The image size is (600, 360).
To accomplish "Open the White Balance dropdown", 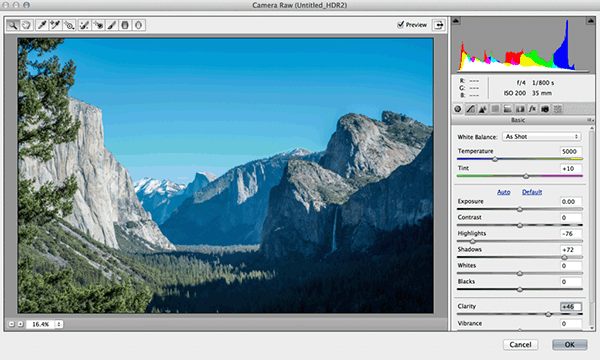I will (541, 137).
